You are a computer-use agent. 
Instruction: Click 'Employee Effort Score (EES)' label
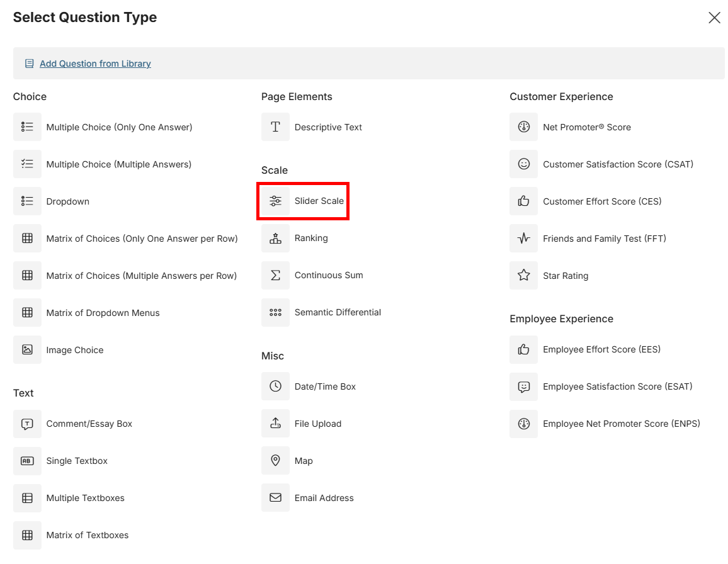[601, 349]
